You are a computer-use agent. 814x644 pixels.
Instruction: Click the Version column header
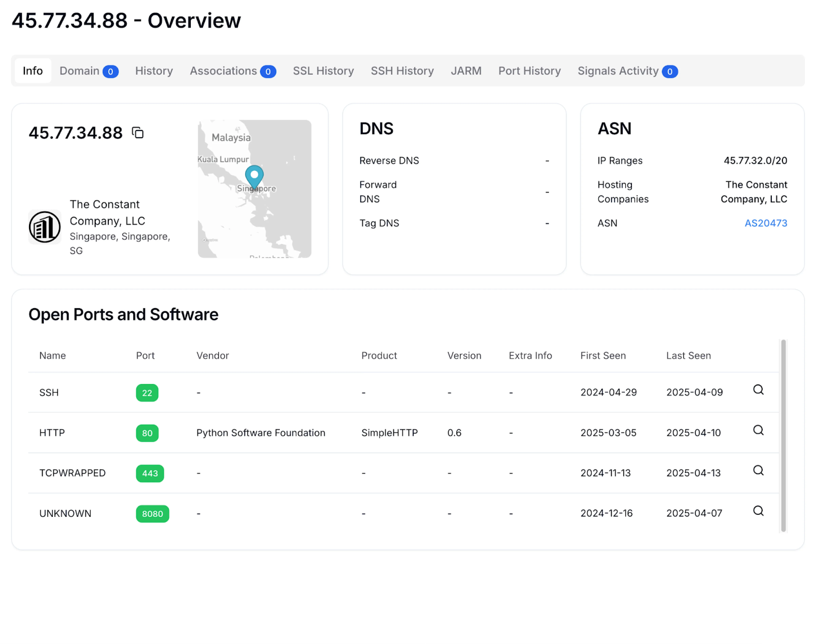click(x=464, y=355)
